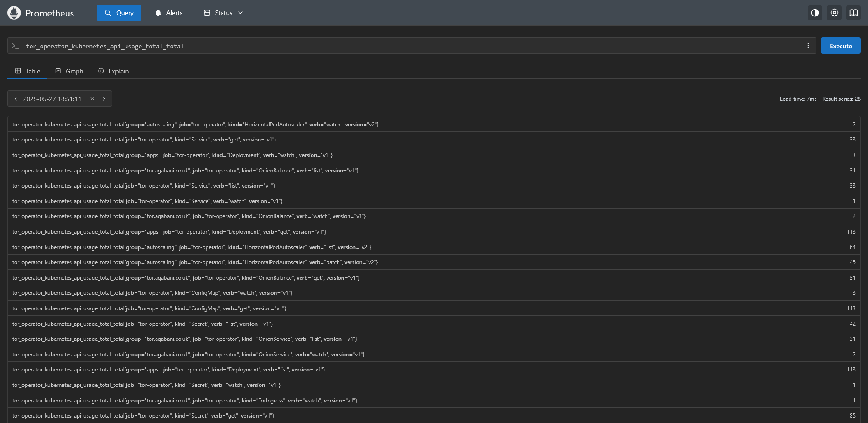Click value 64 in HorizontalPodAutoscaler list row

pyautogui.click(x=852, y=247)
